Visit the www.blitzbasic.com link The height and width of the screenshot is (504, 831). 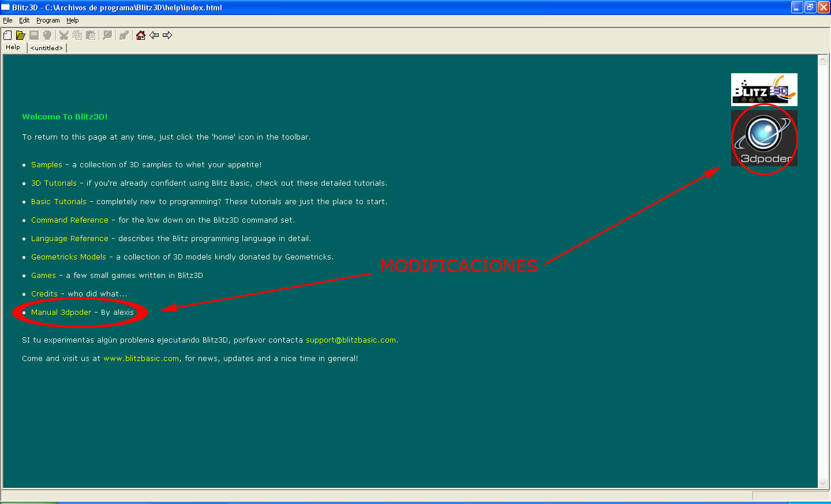pyautogui.click(x=141, y=359)
